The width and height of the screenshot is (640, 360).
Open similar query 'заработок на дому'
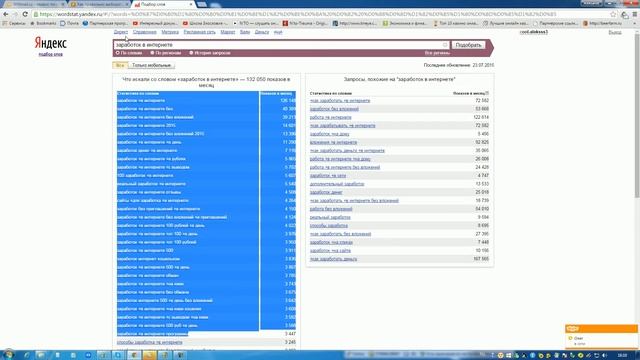[329, 134]
